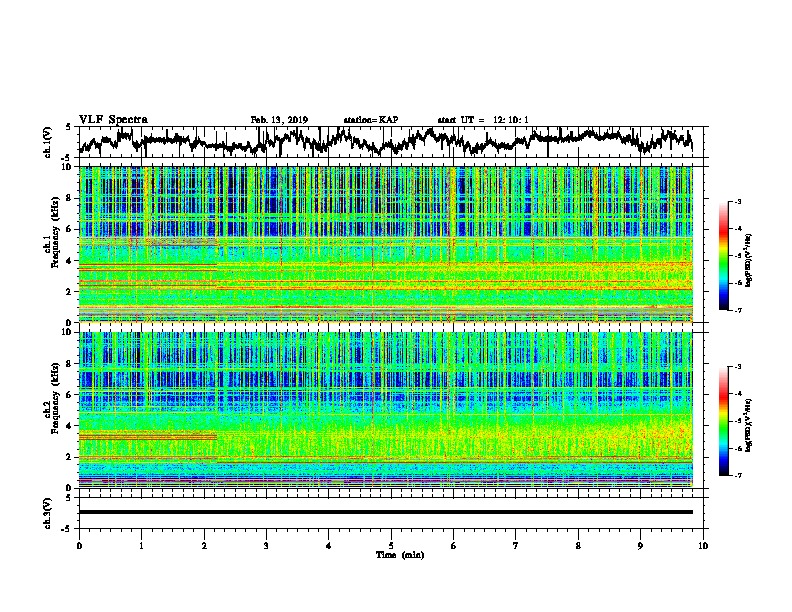The height and width of the screenshot is (612, 792).
Task: Select the "start UT = 12:10: 1" text
Action: [483, 120]
